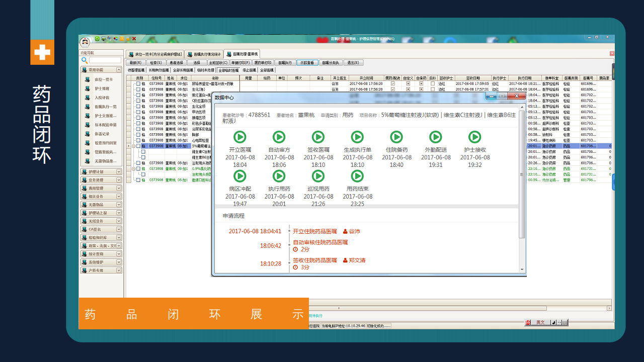Screen dimensions: 644x362
Task: Toggle 后补 checkbox in the 17:59:05 signed row
Action: tap(433, 83)
